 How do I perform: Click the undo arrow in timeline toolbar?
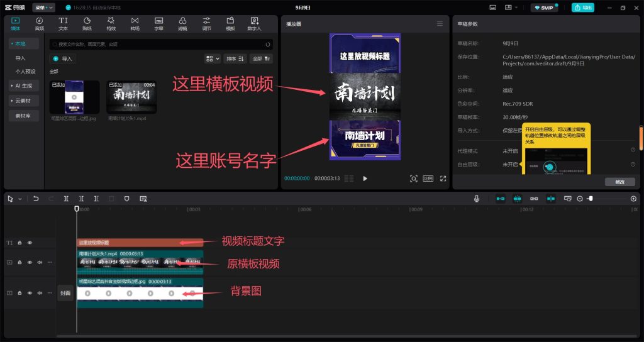[36, 199]
